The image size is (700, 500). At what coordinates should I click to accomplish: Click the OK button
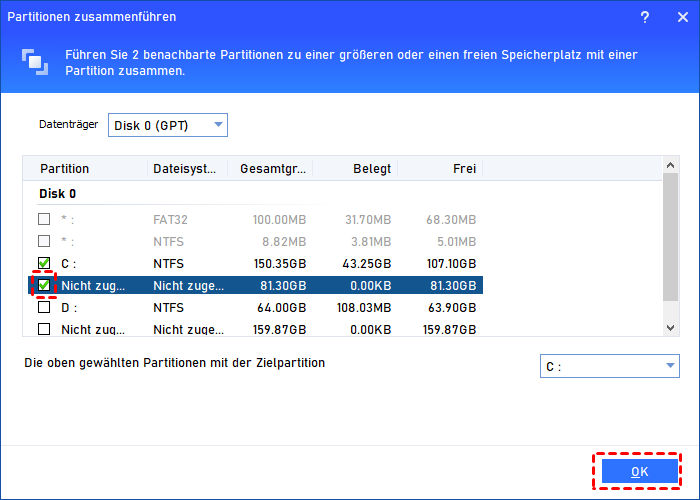coord(639,471)
